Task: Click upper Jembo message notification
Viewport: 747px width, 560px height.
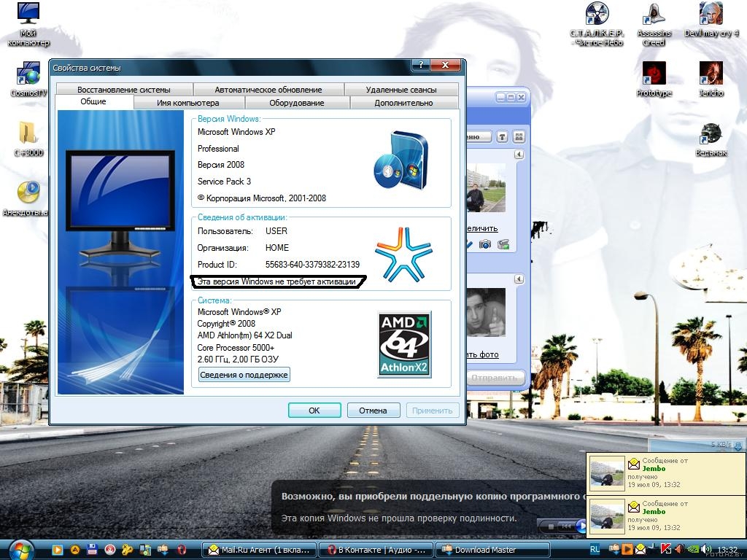Action: (x=665, y=472)
